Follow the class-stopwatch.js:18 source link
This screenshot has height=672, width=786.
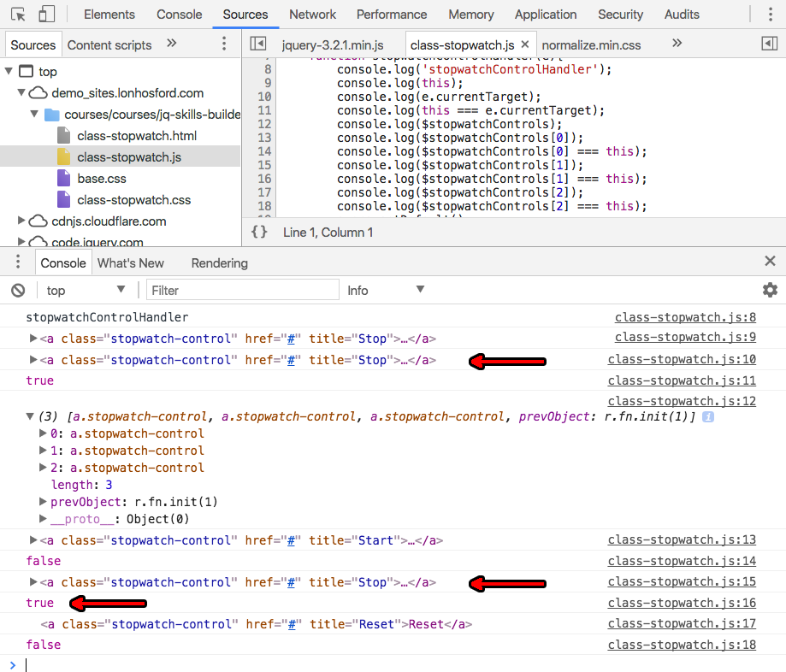[x=682, y=645]
